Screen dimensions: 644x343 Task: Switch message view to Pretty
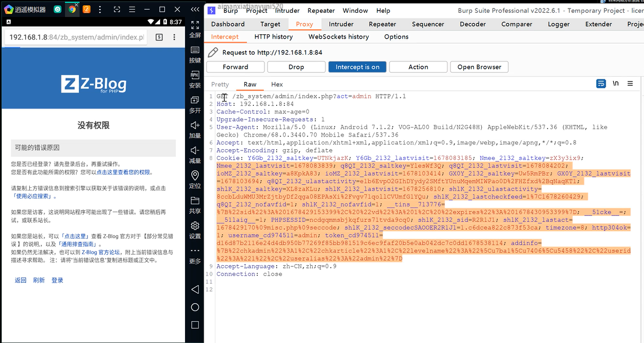[220, 84]
